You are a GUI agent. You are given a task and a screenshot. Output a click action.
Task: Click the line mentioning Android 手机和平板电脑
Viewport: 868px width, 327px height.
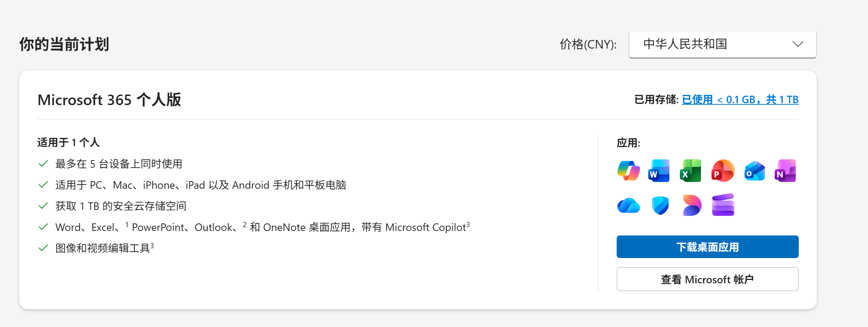[x=201, y=185]
